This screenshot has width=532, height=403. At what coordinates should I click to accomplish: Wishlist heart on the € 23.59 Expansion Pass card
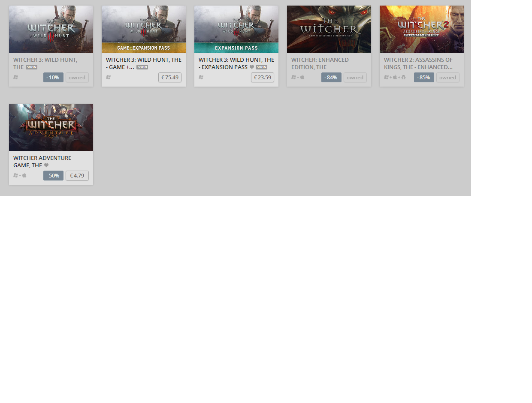coord(252,67)
